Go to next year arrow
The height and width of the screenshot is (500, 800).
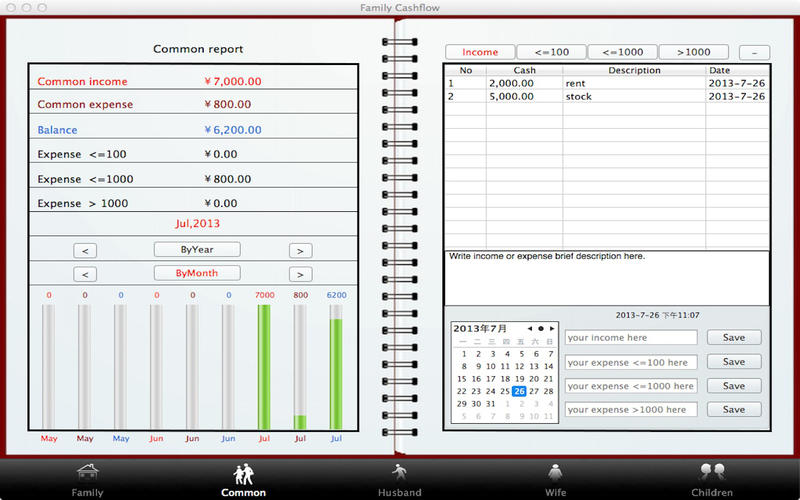point(301,251)
